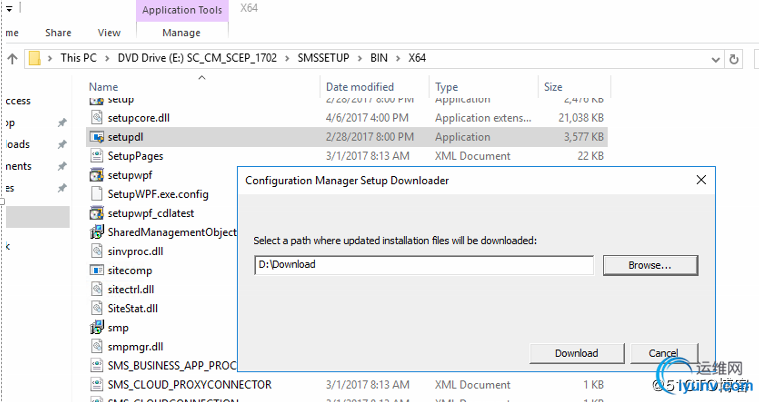Click the sinvproc.dll file icon
This screenshot has height=402, width=759.
coord(97,251)
